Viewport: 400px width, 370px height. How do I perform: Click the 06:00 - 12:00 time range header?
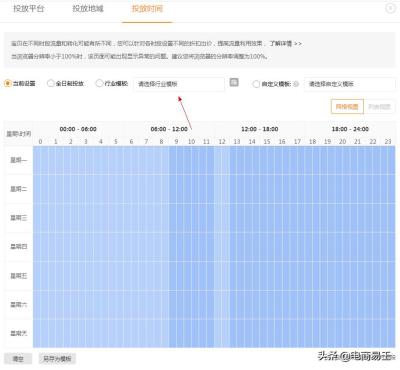click(x=169, y=129)
